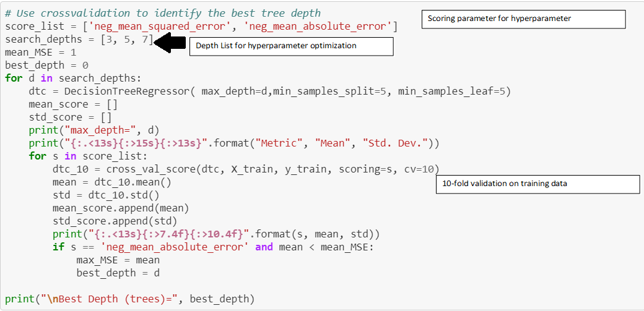The width and height of the screenshot is (644, 311).
Task: Click the max_MSE = mean line
Action: (x=118, y=260)
